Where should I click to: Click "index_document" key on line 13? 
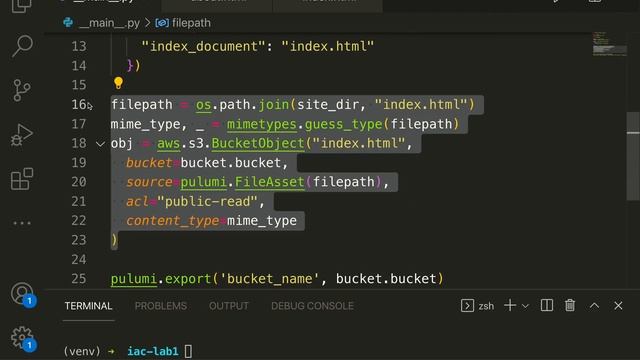tap(204, 46)
